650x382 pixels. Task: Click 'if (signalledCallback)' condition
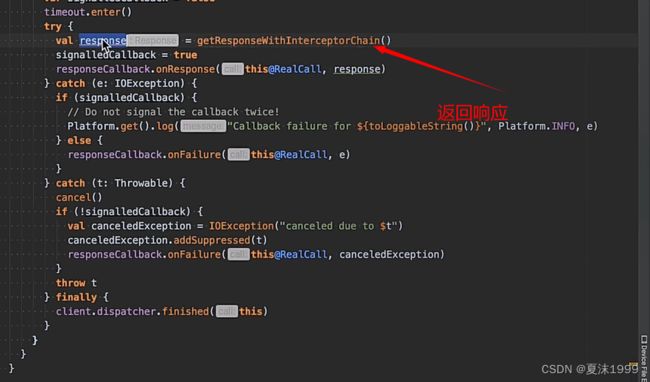pos(120,98)
